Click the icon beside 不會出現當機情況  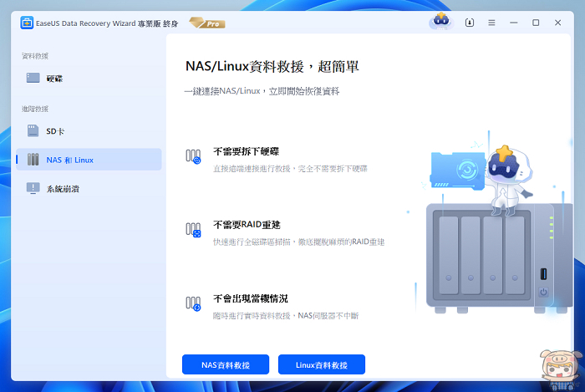(193, 303)
